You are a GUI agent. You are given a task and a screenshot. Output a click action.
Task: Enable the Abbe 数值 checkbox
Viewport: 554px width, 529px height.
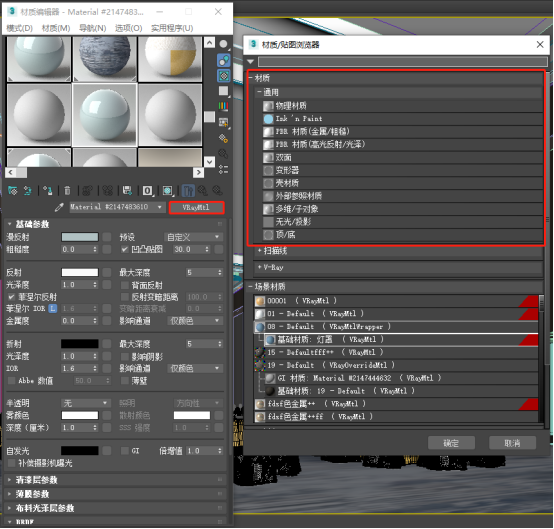click(x=11, y=381)
